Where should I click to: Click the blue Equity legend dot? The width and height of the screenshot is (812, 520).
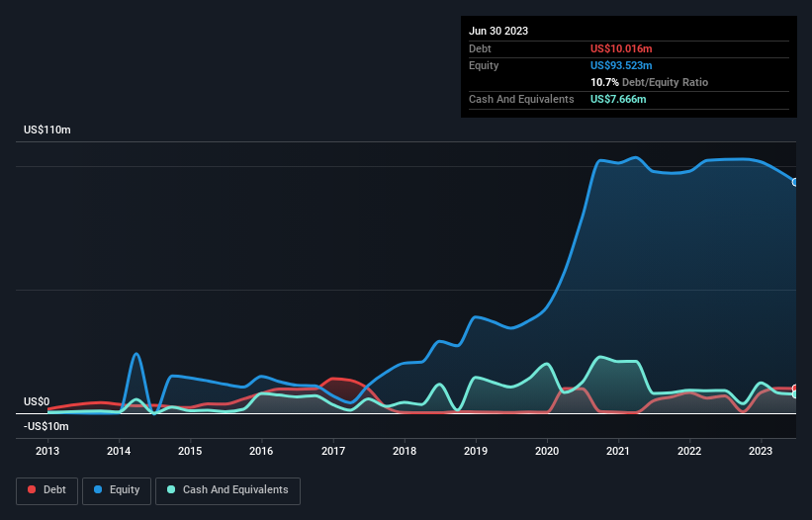pyautogui.click(x=98, y=489)
